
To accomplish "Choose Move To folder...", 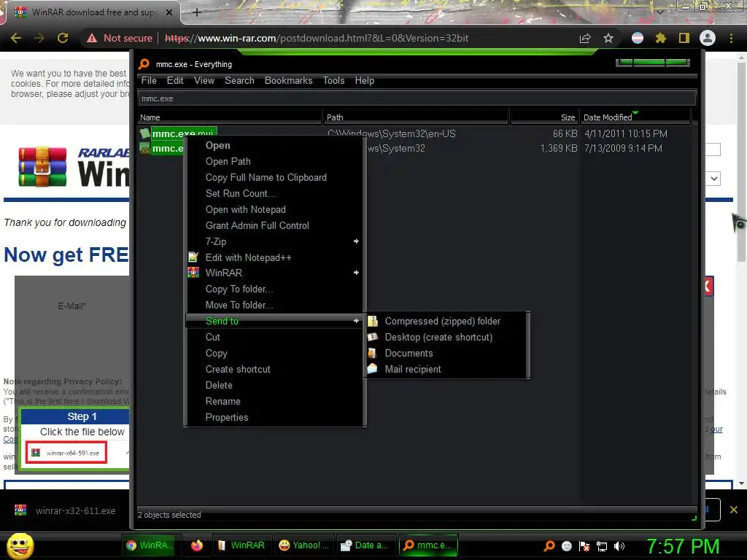I will [x=274, y=306].
